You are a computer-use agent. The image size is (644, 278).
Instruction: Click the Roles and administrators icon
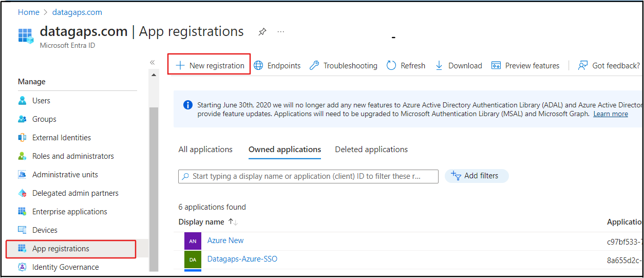click(x=22, y=156)
